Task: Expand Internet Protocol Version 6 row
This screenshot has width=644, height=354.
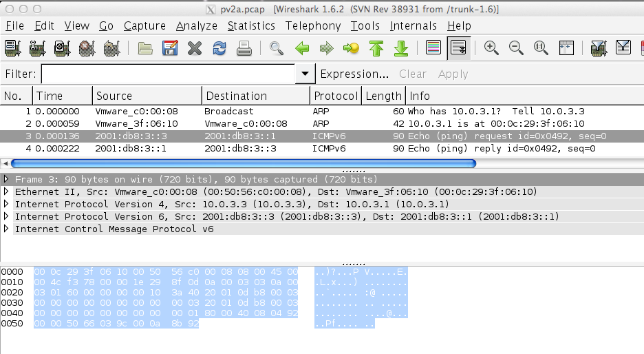Action: coord(6,216)
